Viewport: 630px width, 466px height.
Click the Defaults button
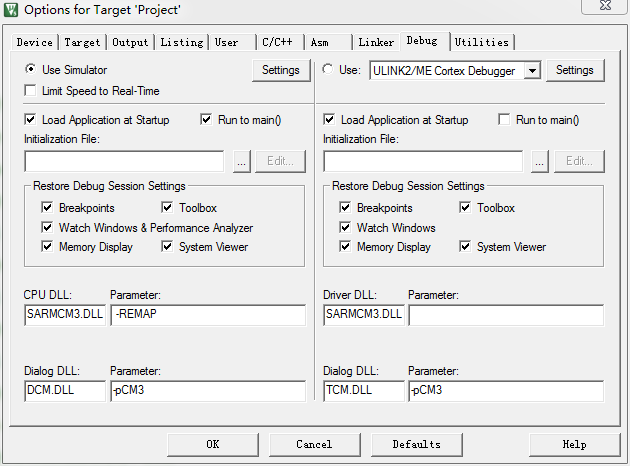click(417, 444)
